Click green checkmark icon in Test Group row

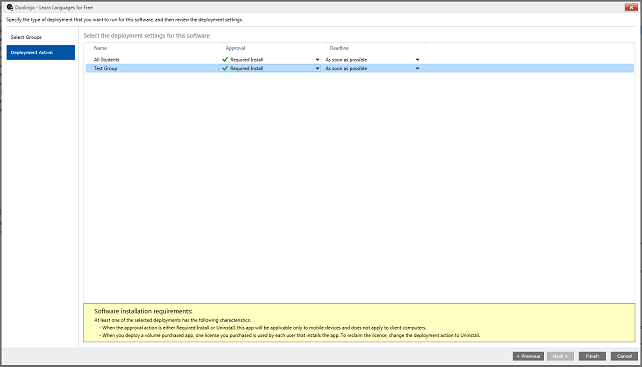click(225, 68)
